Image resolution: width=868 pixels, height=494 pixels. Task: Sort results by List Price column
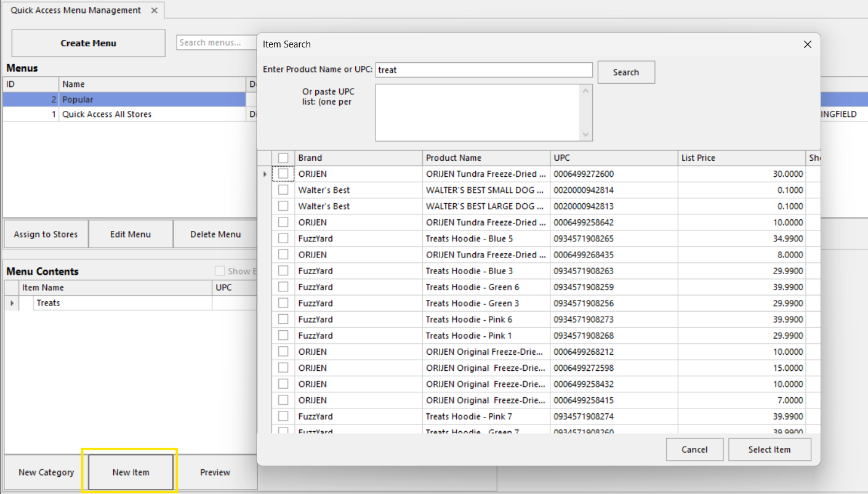tap(741, 158)
